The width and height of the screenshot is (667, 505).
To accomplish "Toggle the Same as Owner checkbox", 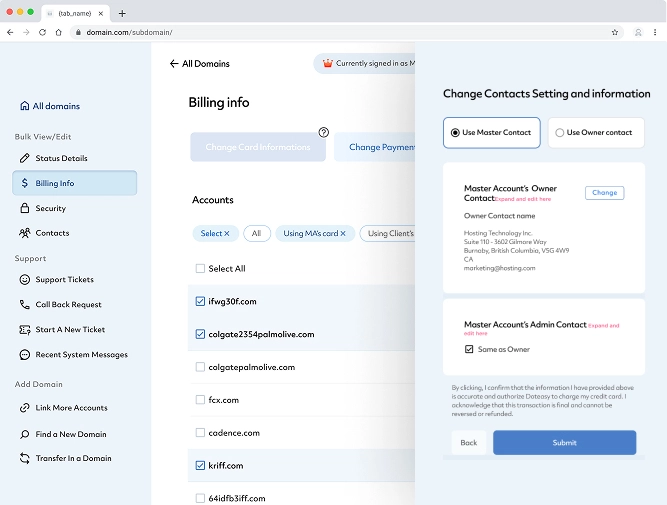I will tap(469, 349).
